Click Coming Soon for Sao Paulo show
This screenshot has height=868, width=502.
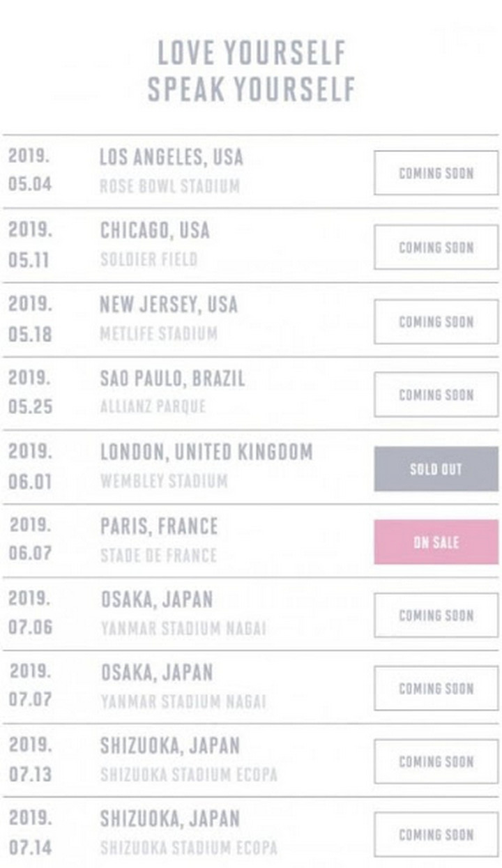tap(436, 395)
